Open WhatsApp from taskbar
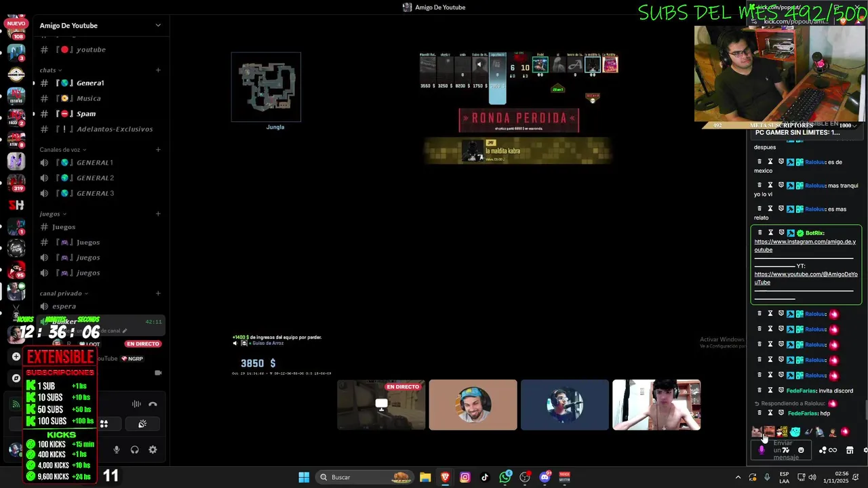 click(505, 477)
